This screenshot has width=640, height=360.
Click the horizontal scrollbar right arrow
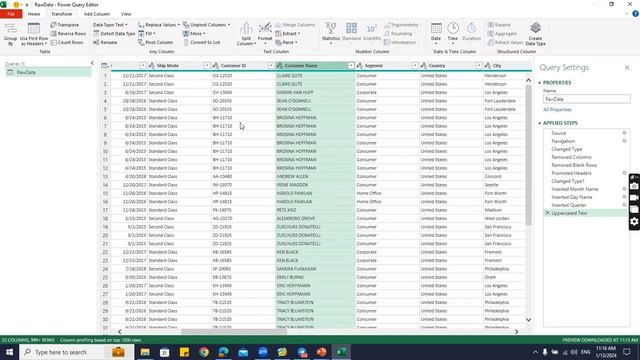[517, 332]
